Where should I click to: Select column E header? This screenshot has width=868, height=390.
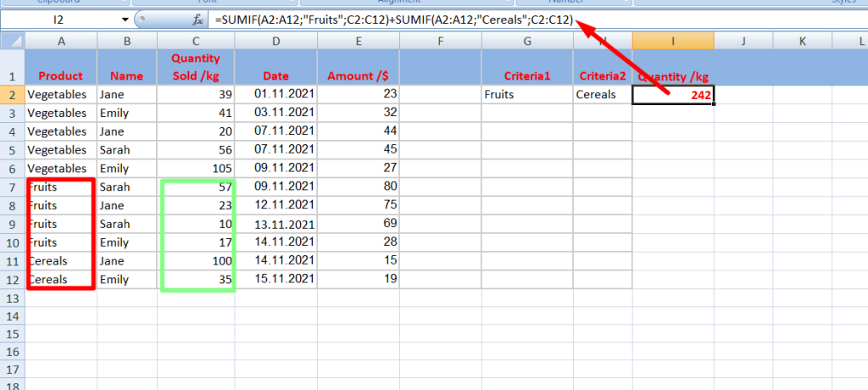pyautogui.click(x=358, y=41)
